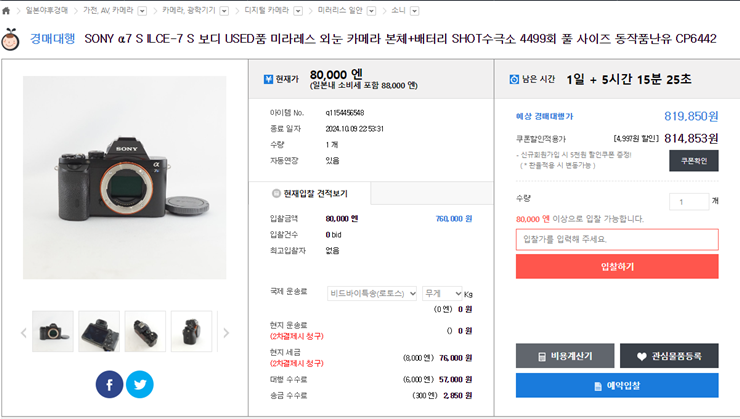The height and width of the screenshot is (419, 740).
Task: Click the home icon in breadcrumb
Action: [6, 10]
